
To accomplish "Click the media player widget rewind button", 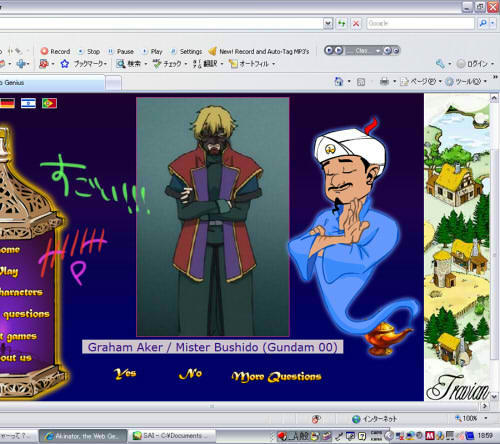I will 329,50.
